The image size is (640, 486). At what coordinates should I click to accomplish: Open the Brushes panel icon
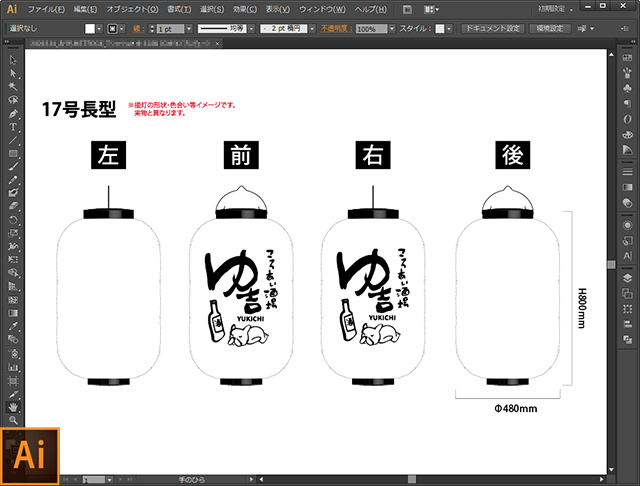pos(627,73)
